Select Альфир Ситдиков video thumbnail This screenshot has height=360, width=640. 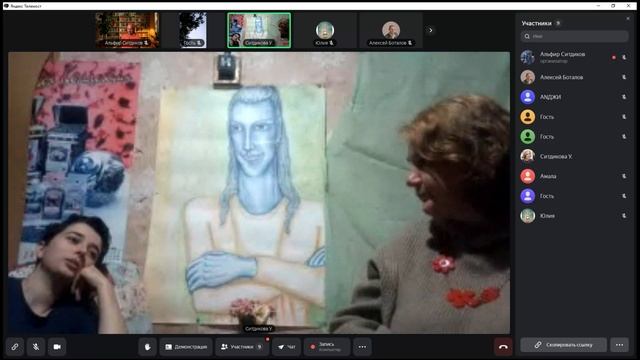(127, 30)
